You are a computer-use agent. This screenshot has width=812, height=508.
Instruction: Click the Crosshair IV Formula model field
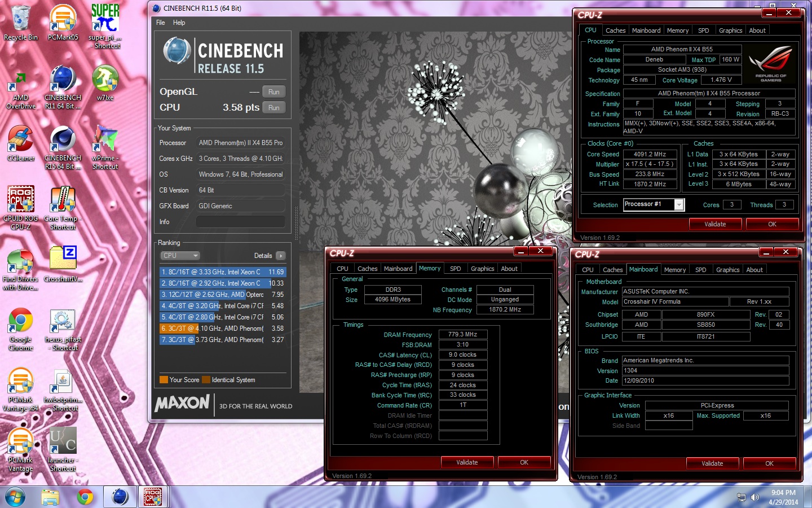(x=675, y=301)
